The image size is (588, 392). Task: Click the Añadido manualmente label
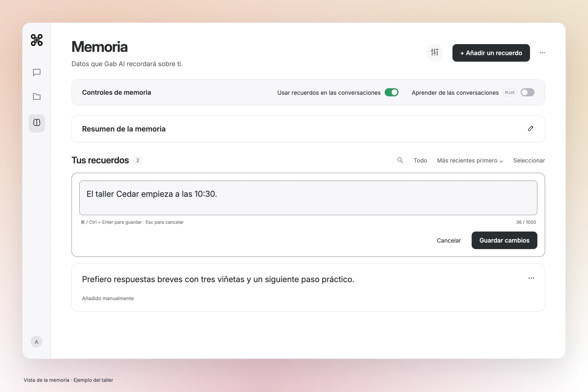(108, 298)
